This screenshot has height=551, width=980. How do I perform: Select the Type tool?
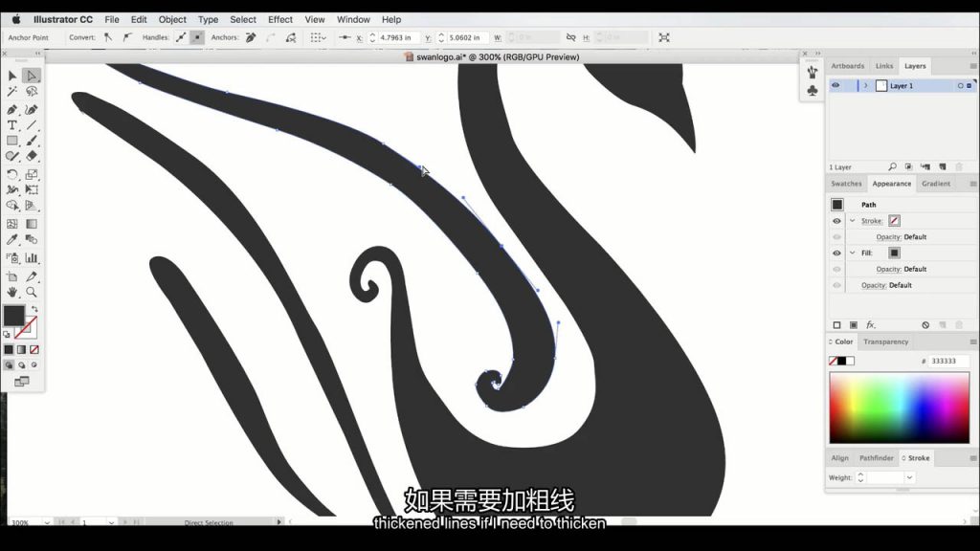(12, 125)
